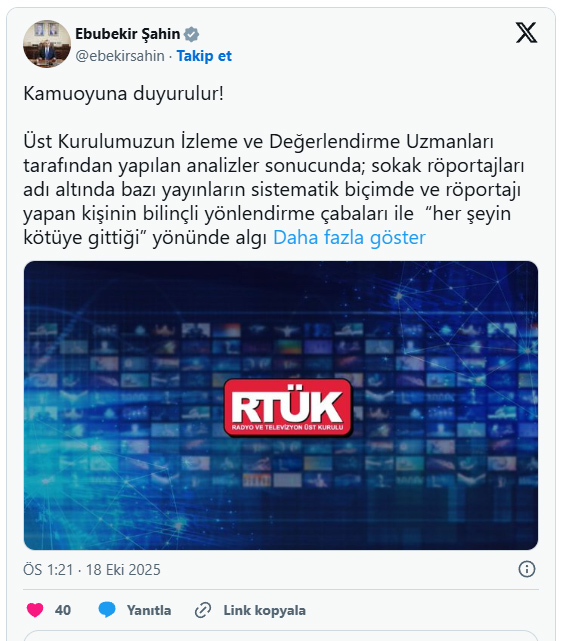Click the quoted phrase her şeyin kötüye gittiği
563x641 pixels.
tap(267, 226)
